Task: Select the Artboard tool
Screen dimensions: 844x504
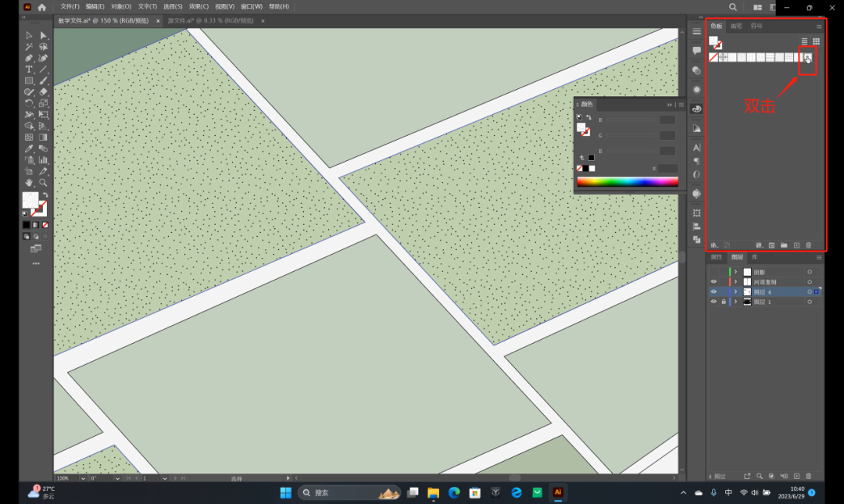Action: (29, 171)
